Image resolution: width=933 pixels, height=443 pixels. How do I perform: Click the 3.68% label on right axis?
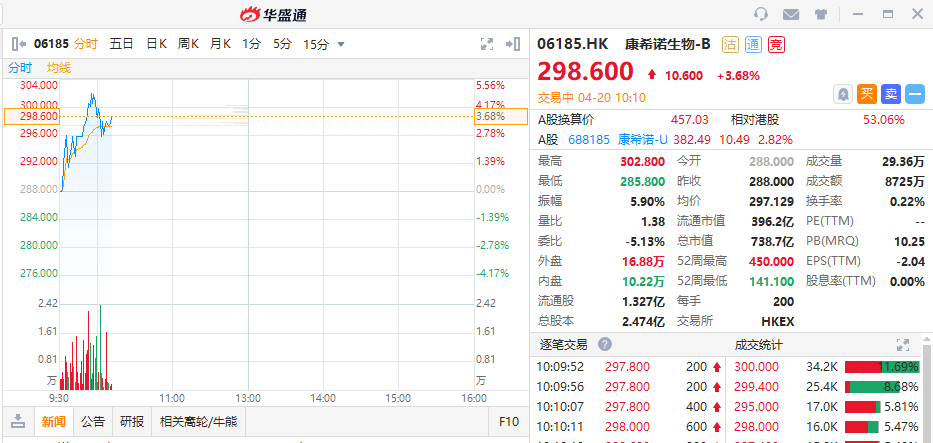[x=501, y=117]
